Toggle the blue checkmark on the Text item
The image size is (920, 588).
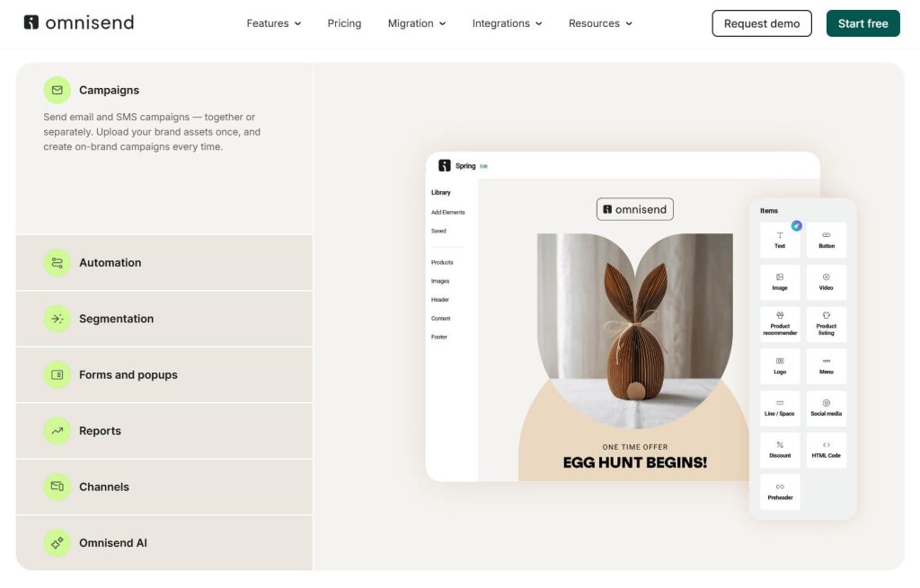[x=795, y=227]
